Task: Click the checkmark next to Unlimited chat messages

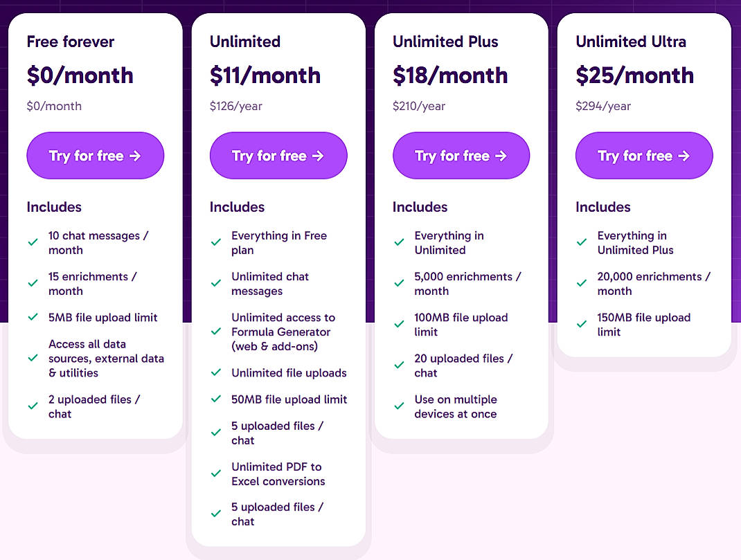Action: click(x=215, y=283)
